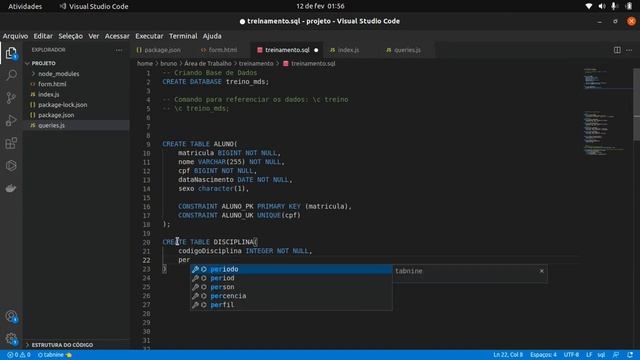Choose the 'perfil' autocomplete suggestion
Viewport: 640px width, 360px height.
tap(291, 305)
